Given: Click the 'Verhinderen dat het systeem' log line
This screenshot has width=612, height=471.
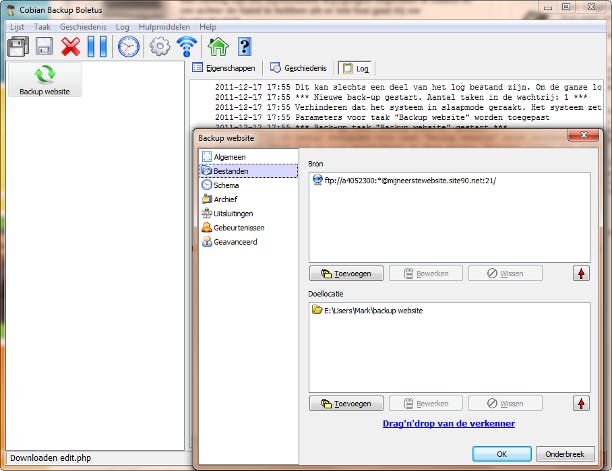Looking at the screenshot, I should [x=408, y=107].
